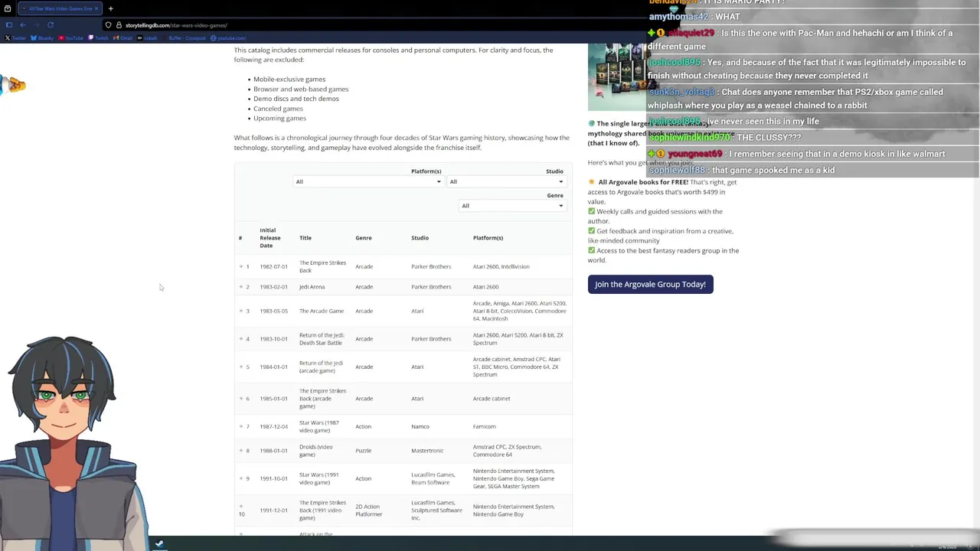Expand row 9 Star Wars 1991 video game
The image size is (980, 551).
pos(241,478)
